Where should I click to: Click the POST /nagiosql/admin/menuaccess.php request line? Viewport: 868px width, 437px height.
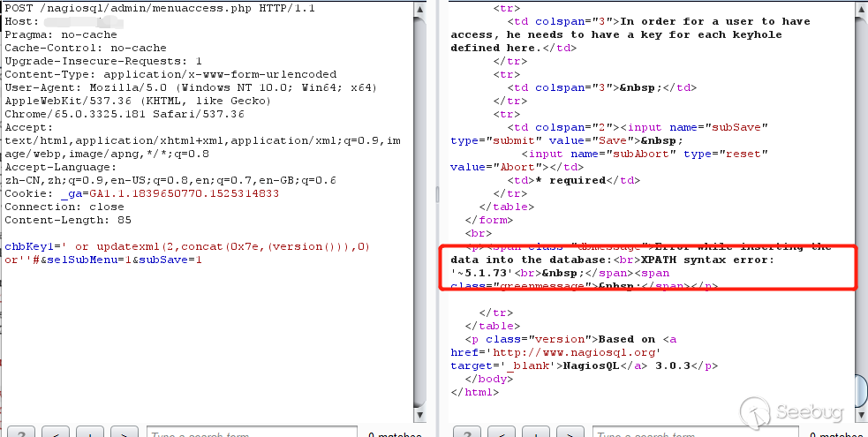tap(160, 8)
